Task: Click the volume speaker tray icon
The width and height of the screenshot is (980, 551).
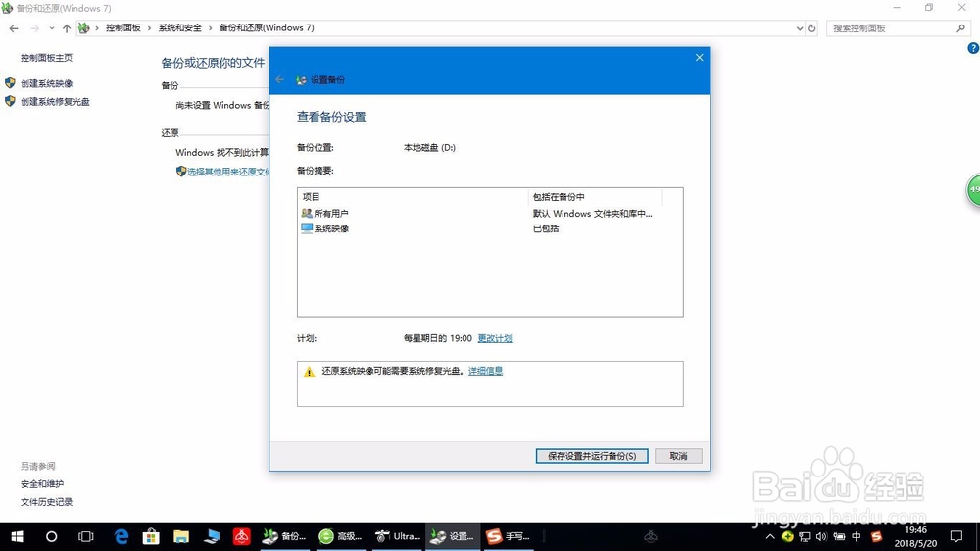Action: coord(821,536)
